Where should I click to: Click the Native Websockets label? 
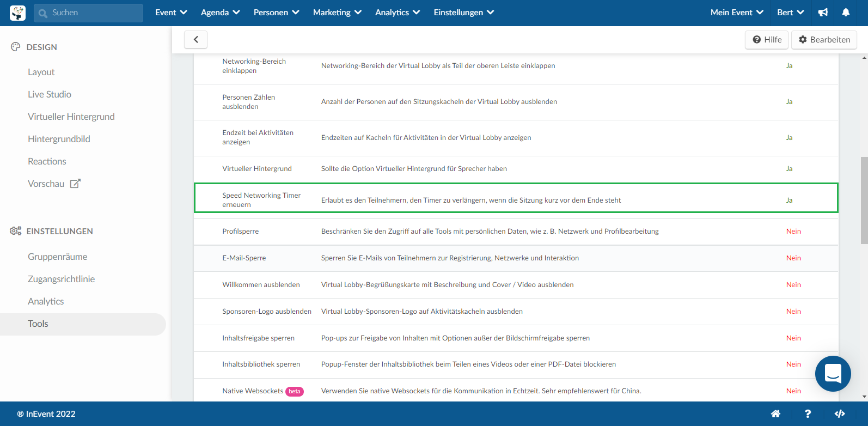pyautogui.click(x=253, y=391)
